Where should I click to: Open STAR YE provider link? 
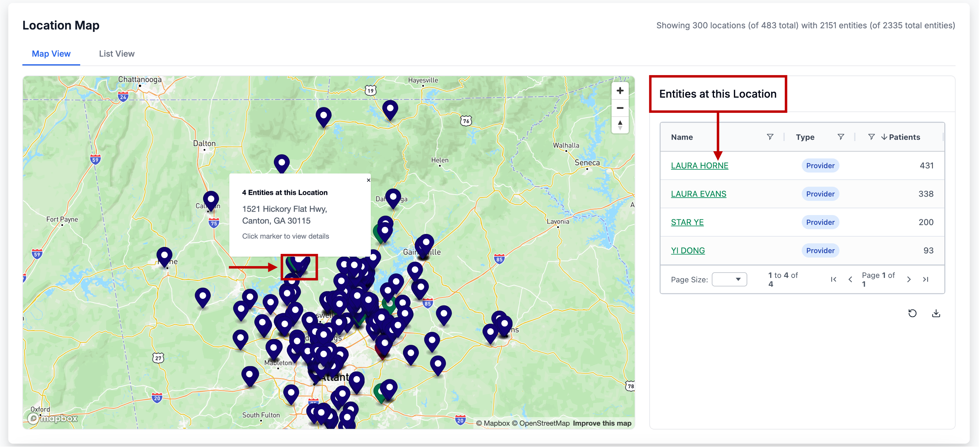687,222
